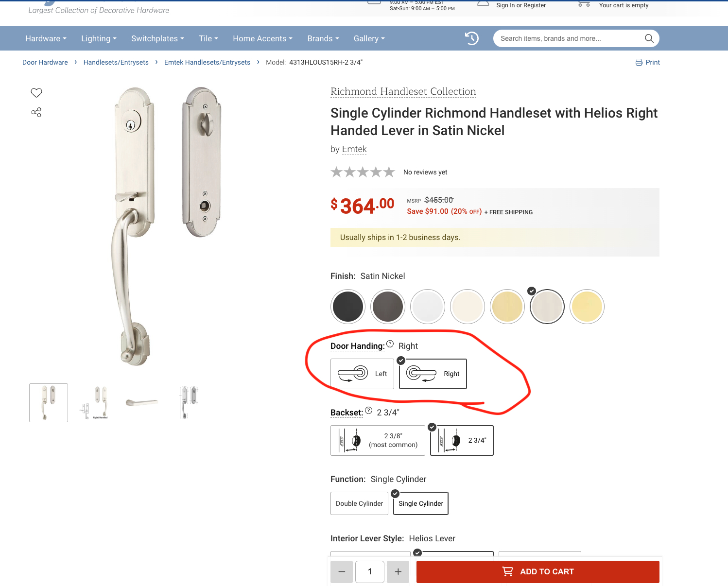The height and width of the screenshot is (586, 728).
Task: Open Backset help question mark icon
Action: click(368, 411)
